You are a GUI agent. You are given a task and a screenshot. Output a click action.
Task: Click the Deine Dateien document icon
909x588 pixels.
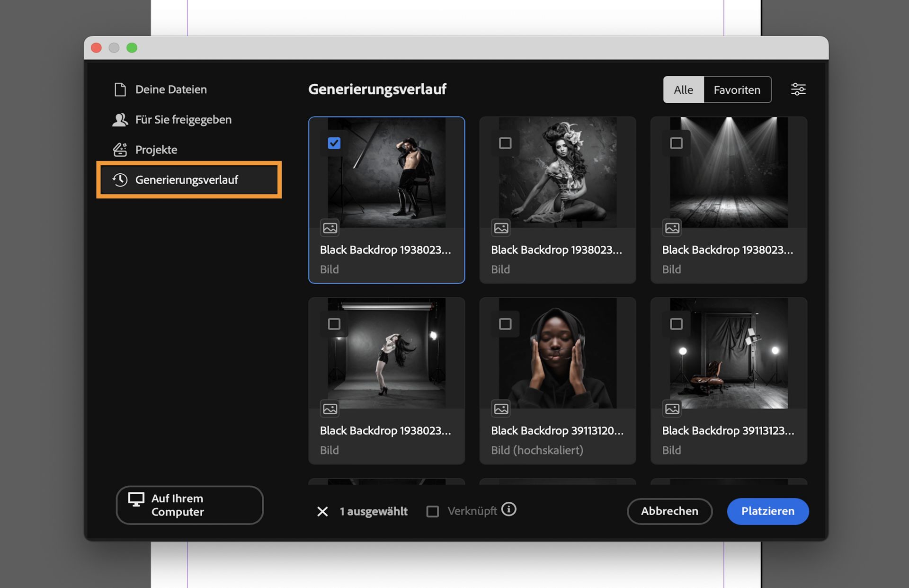(x=120, y=89)
